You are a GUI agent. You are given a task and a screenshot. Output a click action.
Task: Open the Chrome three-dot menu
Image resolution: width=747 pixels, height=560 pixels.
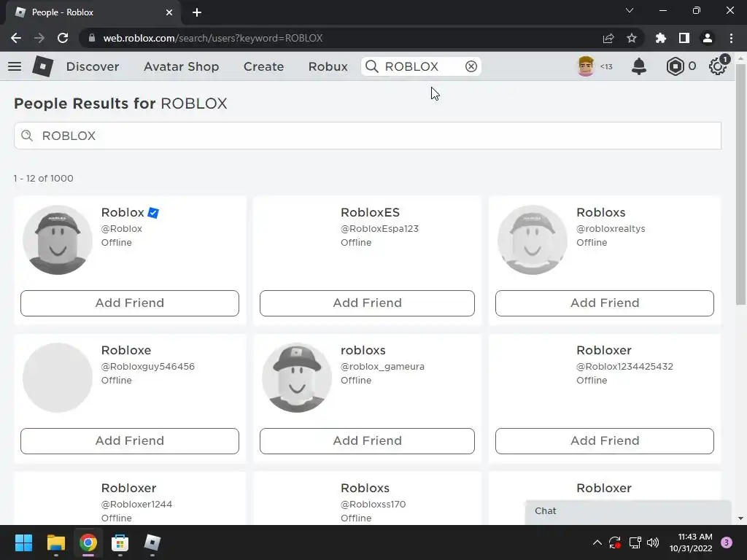pyautogui.click(x=731, y=38)
